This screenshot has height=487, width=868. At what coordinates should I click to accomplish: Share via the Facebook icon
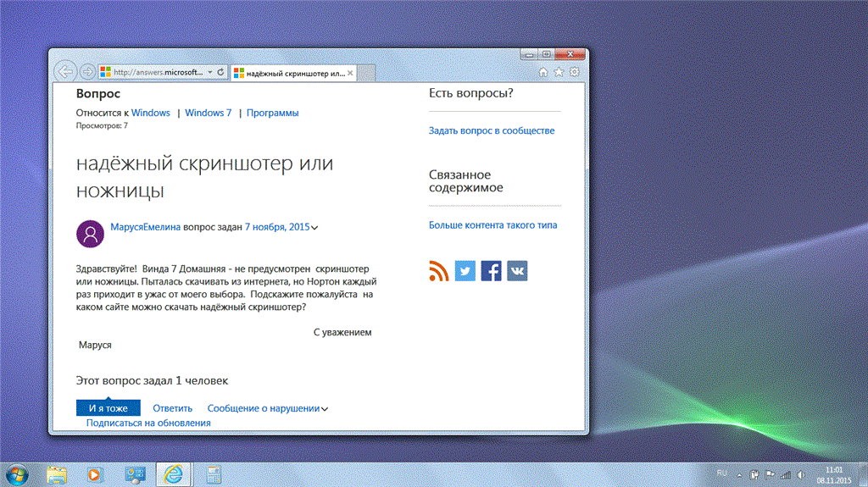pos(491,271)
